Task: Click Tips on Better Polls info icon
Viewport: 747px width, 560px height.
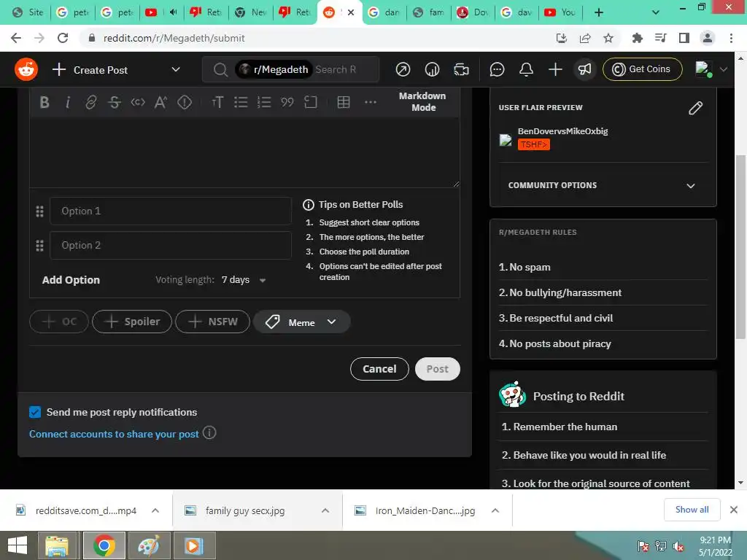Action: tap(309, 205)
